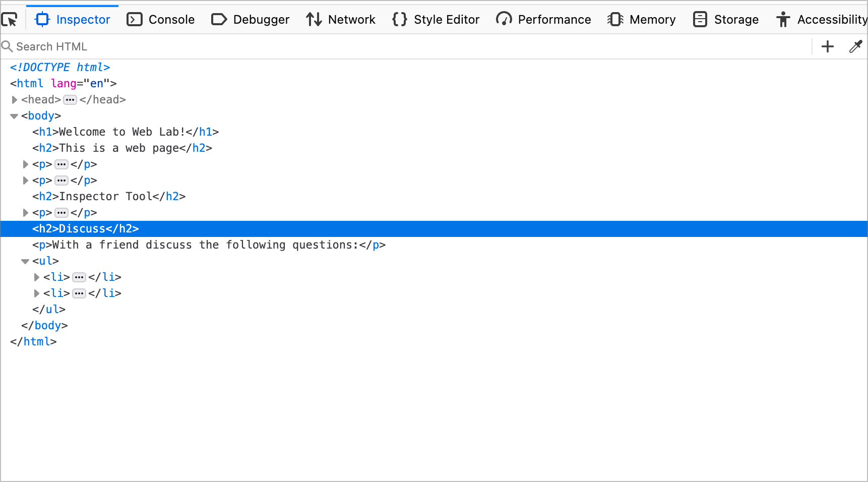868x482 pixels.
Task: Open the Storage tab
Action: click(726, 20)
